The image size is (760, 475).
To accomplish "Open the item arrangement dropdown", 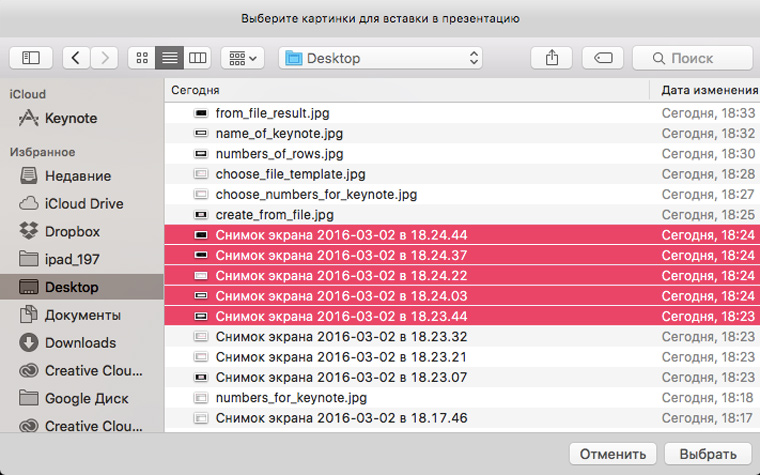I will coord(242,58).
